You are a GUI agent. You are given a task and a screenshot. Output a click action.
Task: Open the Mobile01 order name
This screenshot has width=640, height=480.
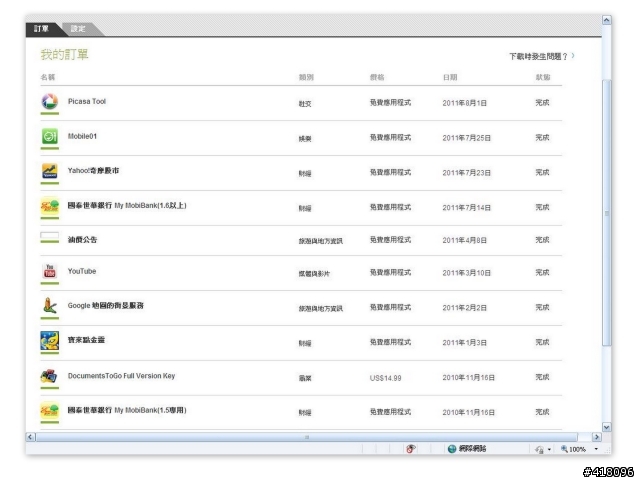pyautogui.click(x=82, y=136)
